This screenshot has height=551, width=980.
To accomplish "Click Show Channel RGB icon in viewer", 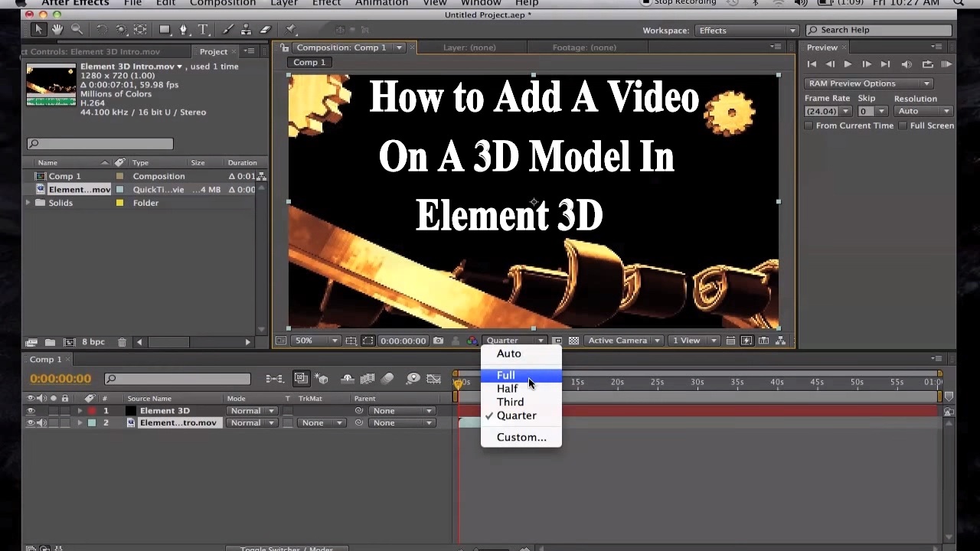I will 472,341.
